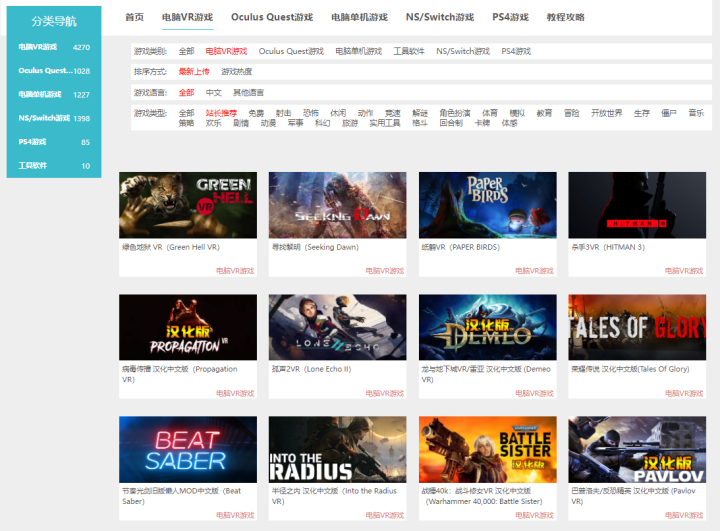This screenshot has width=720, height=531.
Task: Open the 教程攻略 navigation tab
Action: pyautogui.click(x=567, y=18)
